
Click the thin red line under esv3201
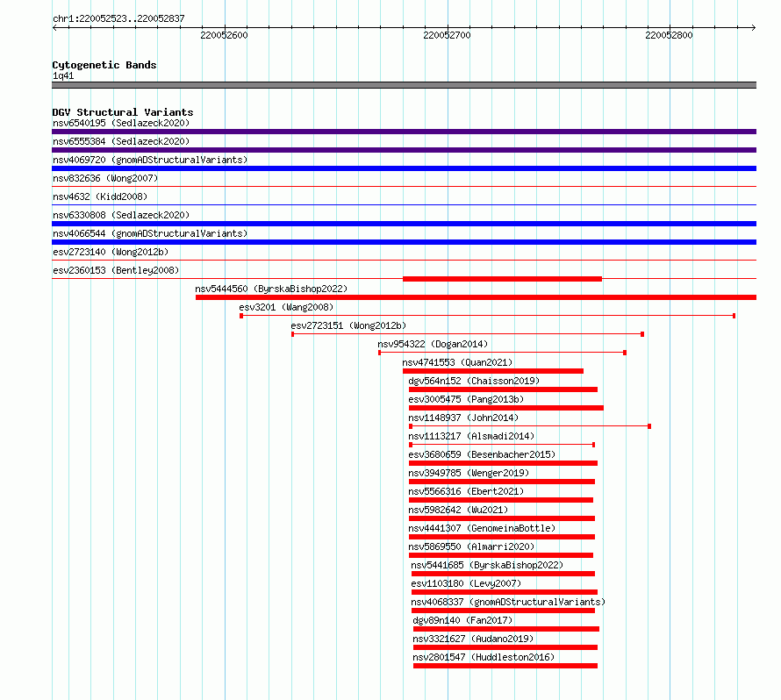click(x=488, y=316)
